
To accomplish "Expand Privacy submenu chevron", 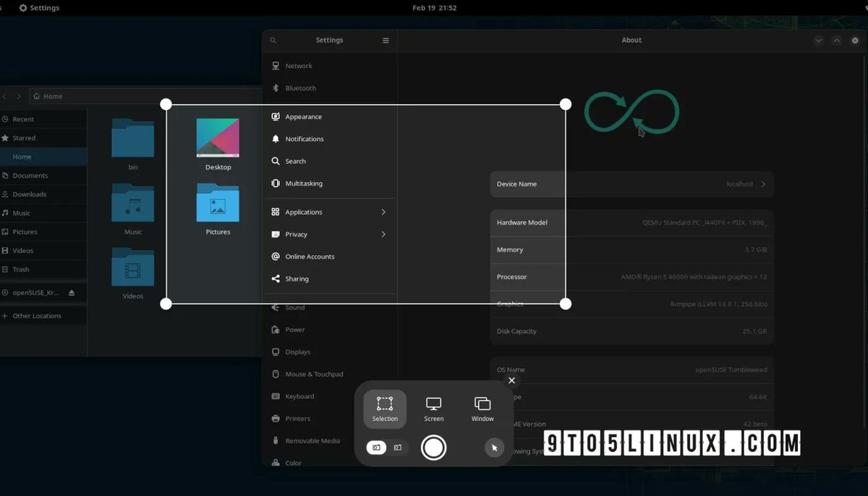I will (383, 234).
